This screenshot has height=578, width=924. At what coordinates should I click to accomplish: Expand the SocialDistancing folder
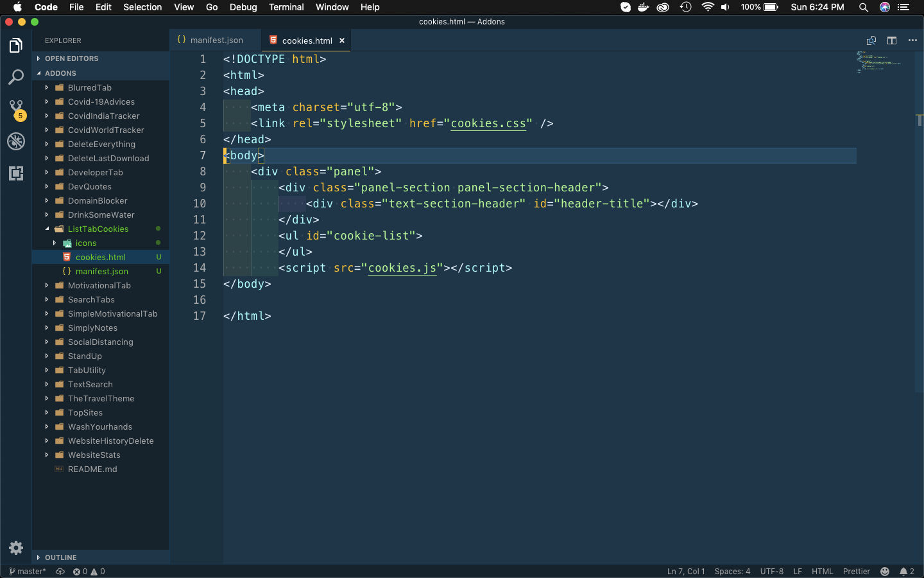[101, 342]
